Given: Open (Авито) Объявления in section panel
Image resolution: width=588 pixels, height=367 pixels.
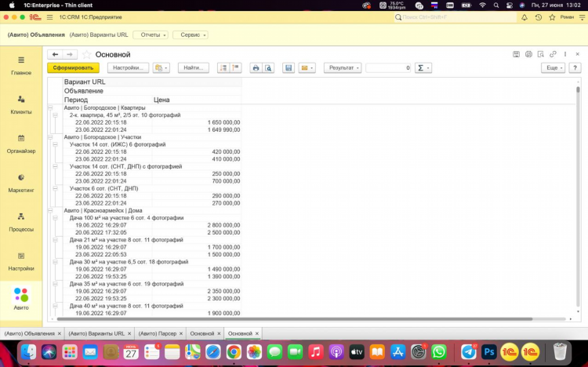Looking at the screenshot, I should click(x=36, y=35).
